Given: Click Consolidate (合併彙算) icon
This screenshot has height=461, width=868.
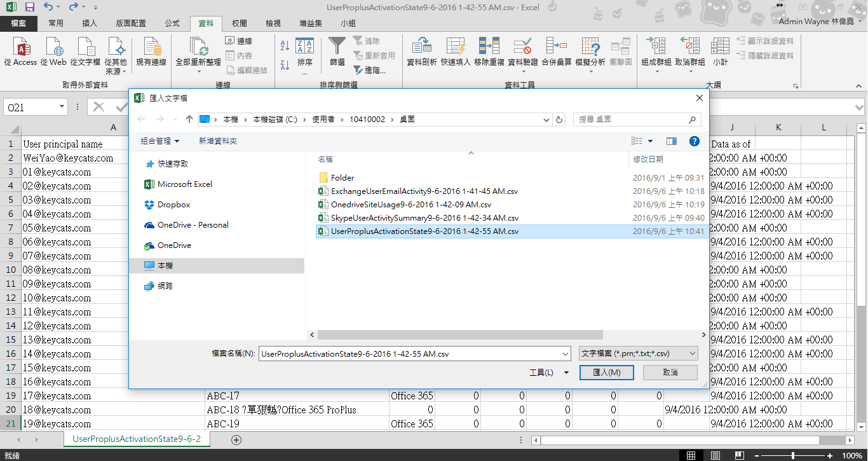Looking at the screenshot, I should pyautogui.click(x=557, y=52).
